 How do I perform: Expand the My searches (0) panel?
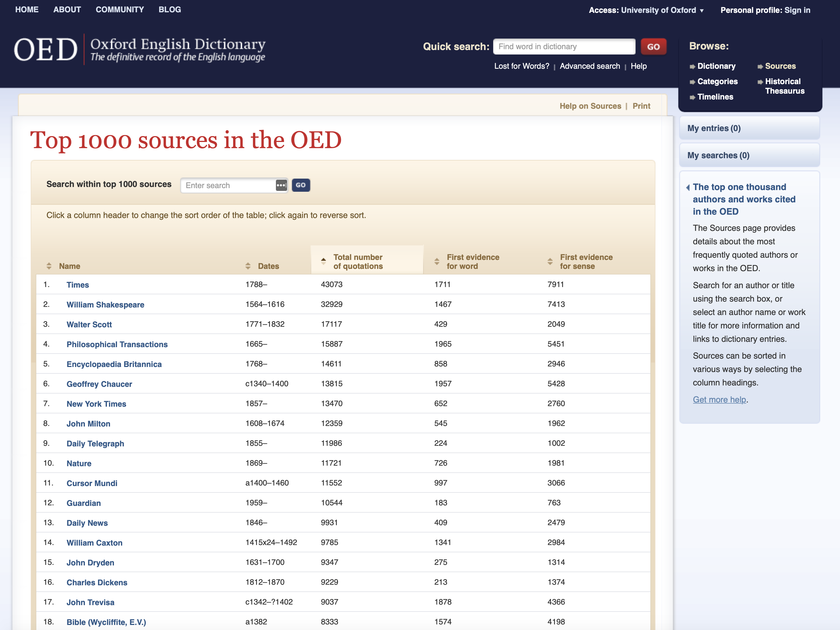coord(718,155)
